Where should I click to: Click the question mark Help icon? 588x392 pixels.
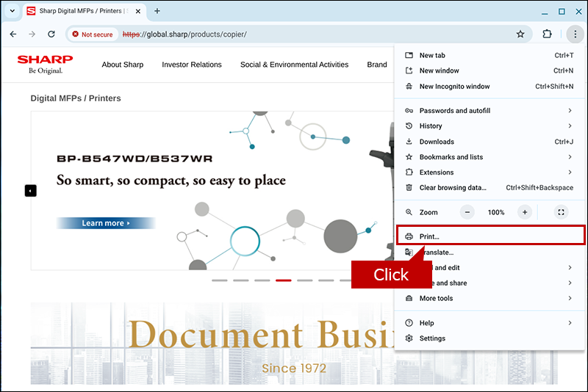409,323
